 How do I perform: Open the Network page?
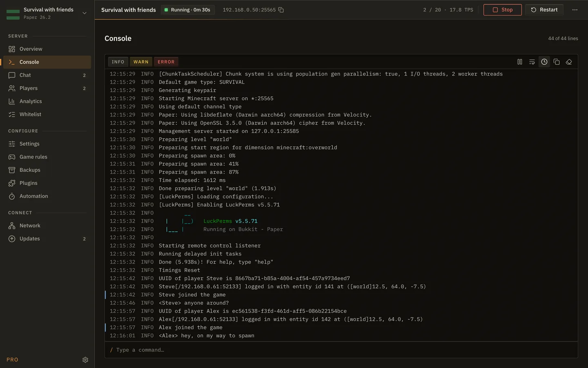coord(47,226)
